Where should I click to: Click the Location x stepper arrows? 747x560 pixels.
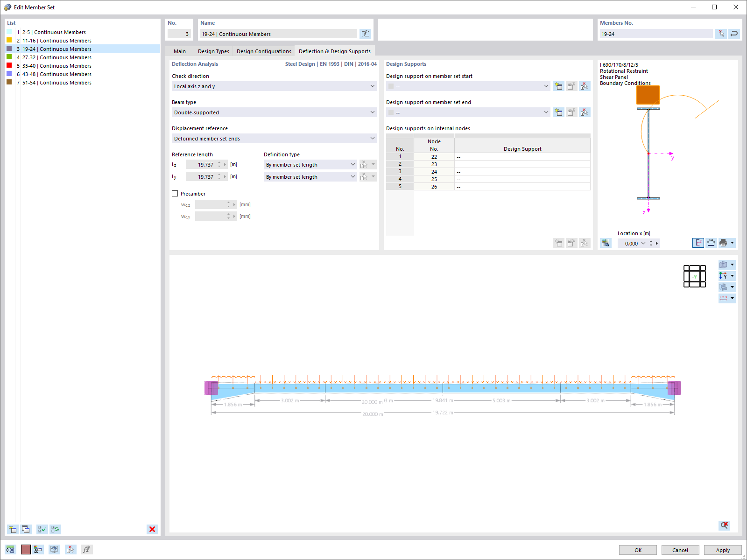click(651, 243)
